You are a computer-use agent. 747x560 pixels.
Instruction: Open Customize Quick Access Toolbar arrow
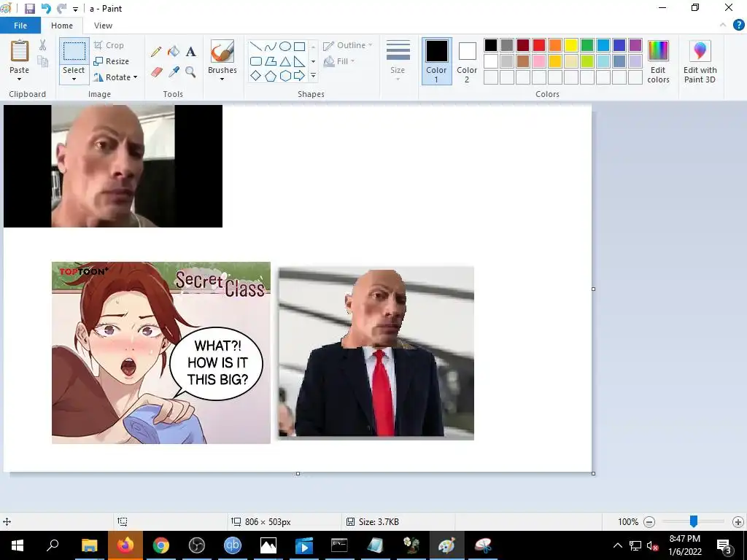pos(75,9)
